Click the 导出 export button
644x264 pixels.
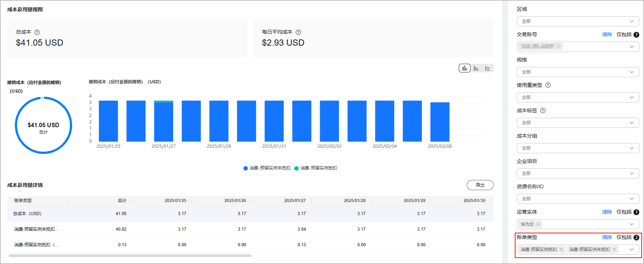tap(480, 185)
